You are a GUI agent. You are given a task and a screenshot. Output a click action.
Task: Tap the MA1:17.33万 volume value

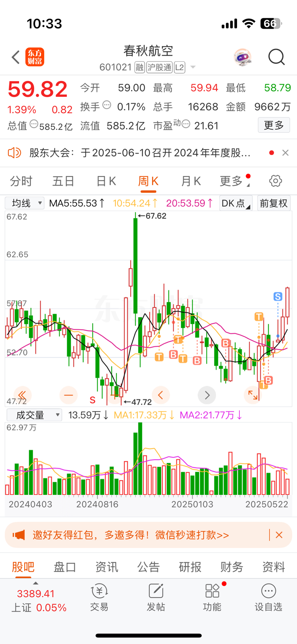click(144, 415)
